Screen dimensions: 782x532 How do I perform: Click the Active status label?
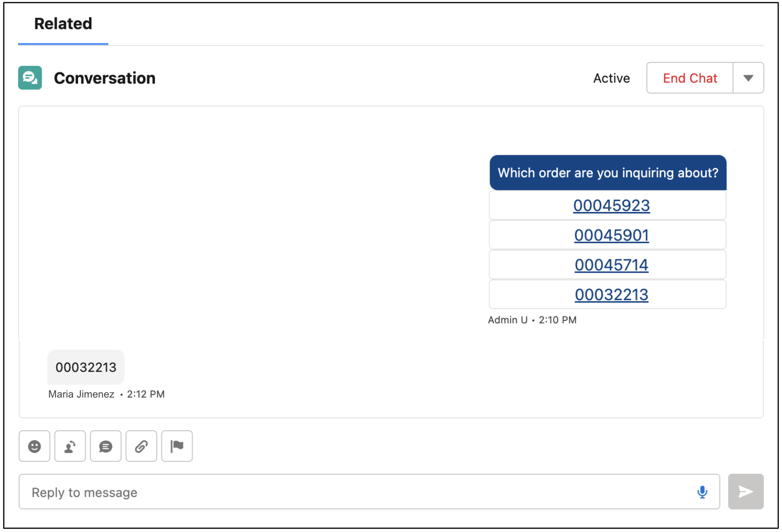[611, 78]
